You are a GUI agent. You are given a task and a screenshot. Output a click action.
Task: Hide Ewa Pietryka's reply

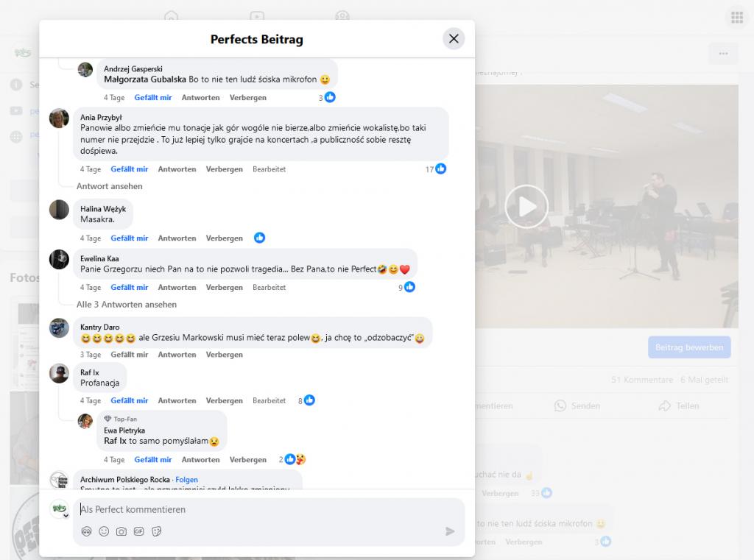coord(247,460)
